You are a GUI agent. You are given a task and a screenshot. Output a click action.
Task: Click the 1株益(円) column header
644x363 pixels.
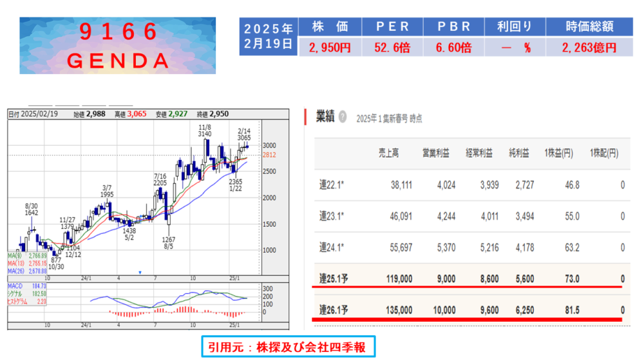558,153
